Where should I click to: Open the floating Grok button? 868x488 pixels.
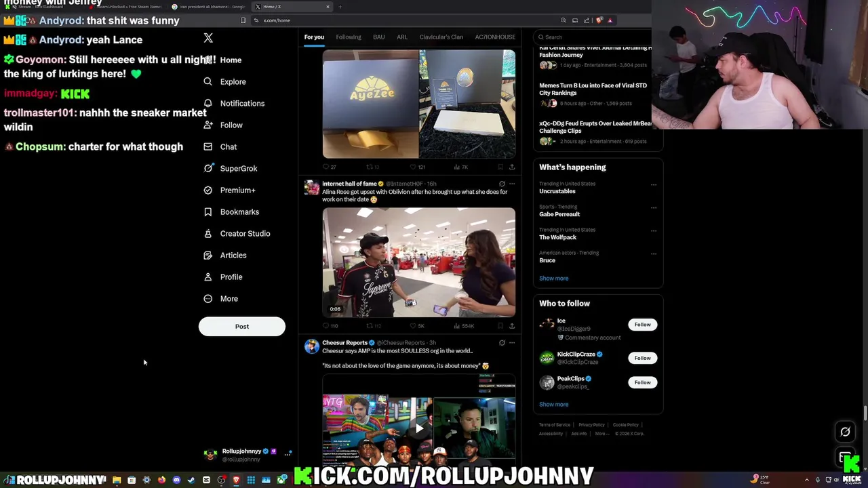coord(845,432)
